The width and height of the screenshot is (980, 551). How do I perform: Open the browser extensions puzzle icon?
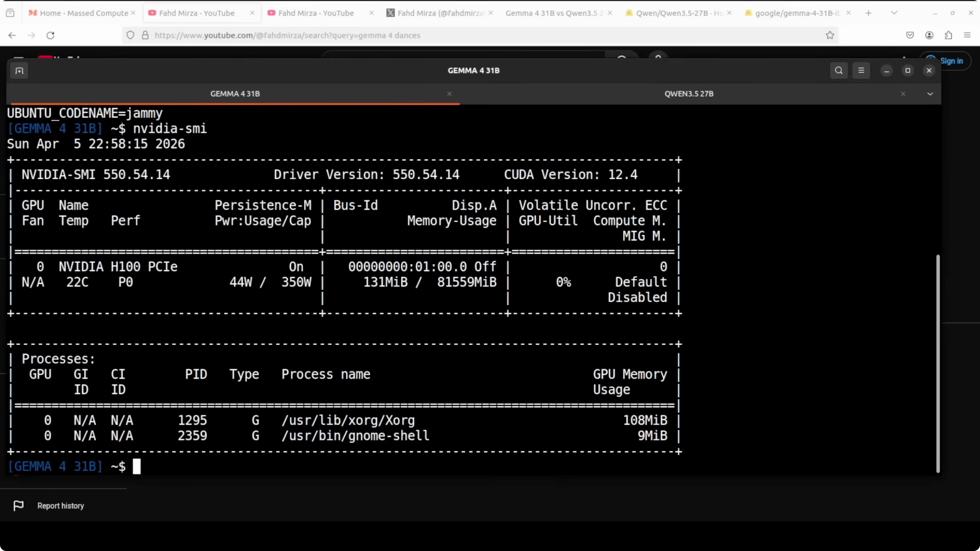click(x=948, y=35)
